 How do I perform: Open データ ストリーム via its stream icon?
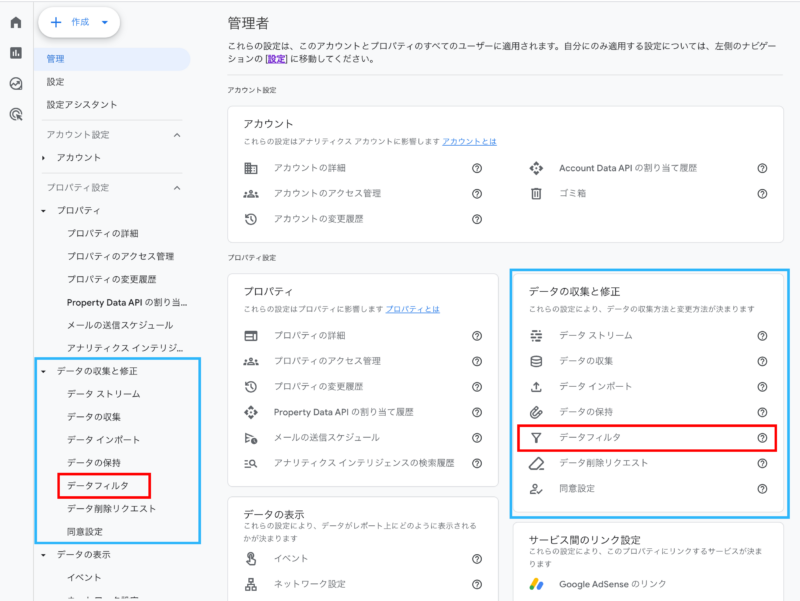coord(536,336)
